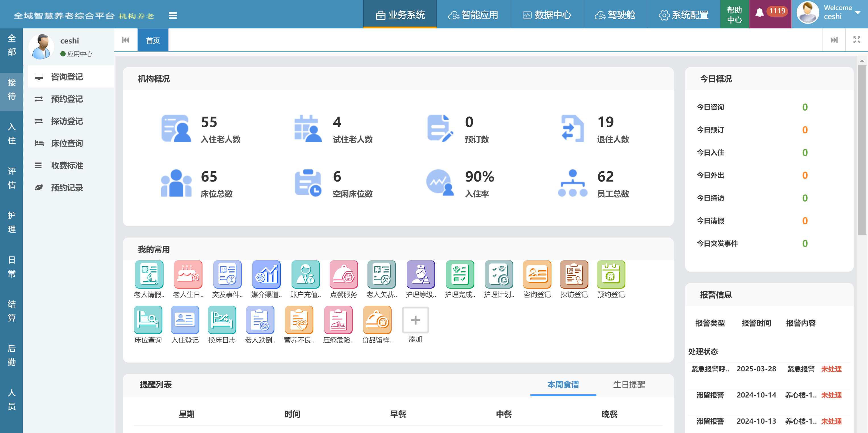
Task: Click the ceshi sidebar avatar
Action: coord(41,47)
